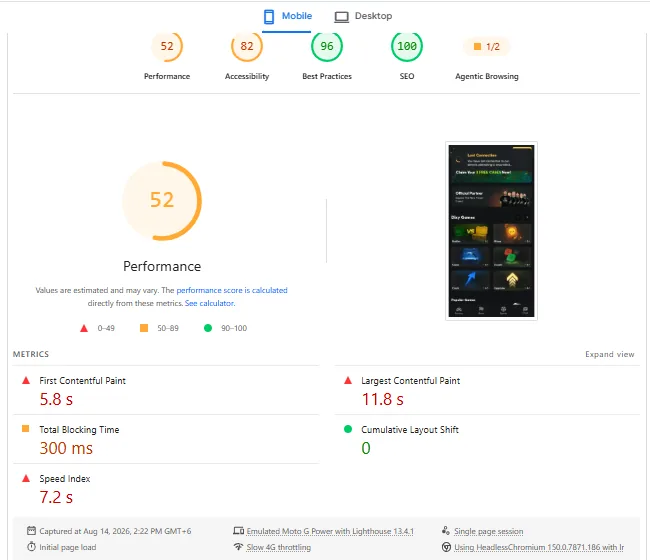Click the icon beside Single page session
The width and height of the screenshot is (650, 560).
tap(446, 531)
